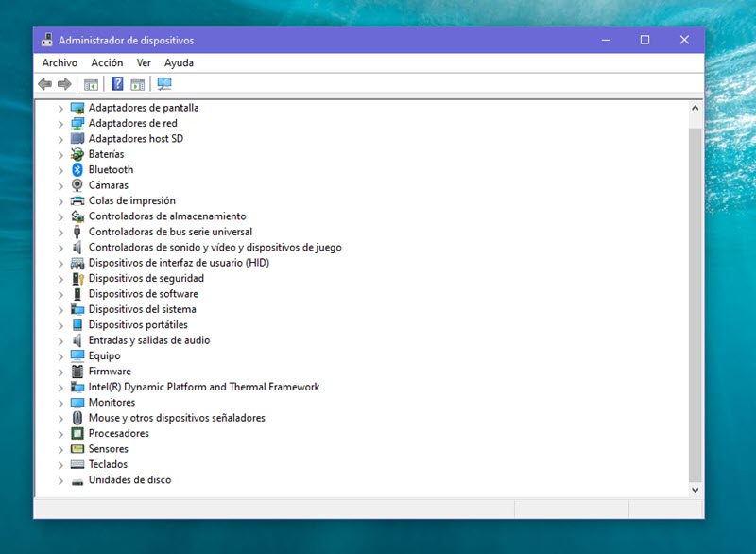The width and height of the screenshot is (756, 554).
Task: Open the Acción menu
Action: 107,62
